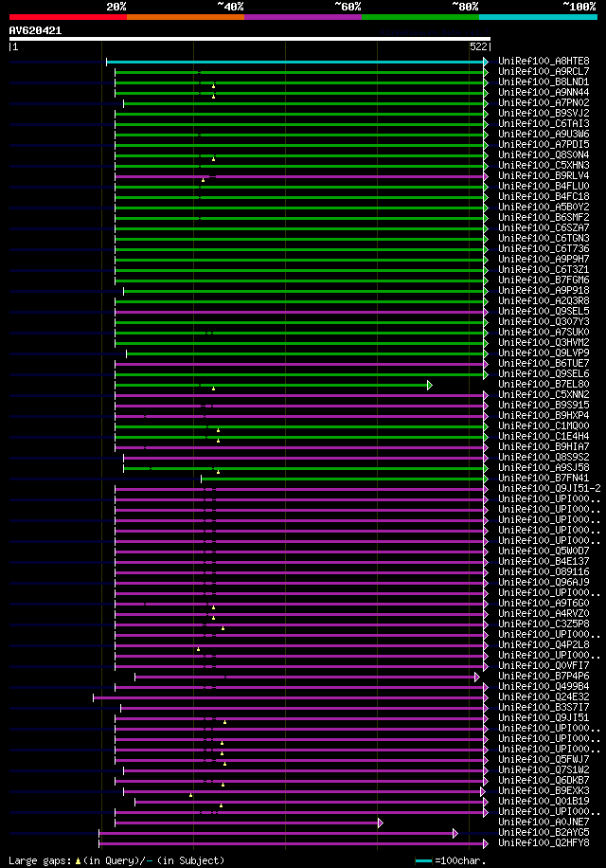Viewport: 606px width, 868px height.
Task: Select the UniRef100_B9SVJ2 label
Action: [544, 114]
